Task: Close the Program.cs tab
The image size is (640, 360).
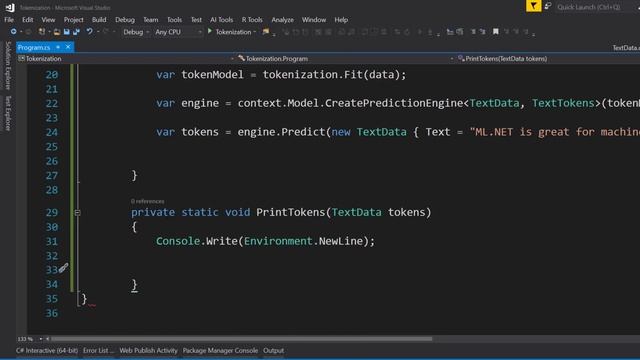Action: click(68, 47)
